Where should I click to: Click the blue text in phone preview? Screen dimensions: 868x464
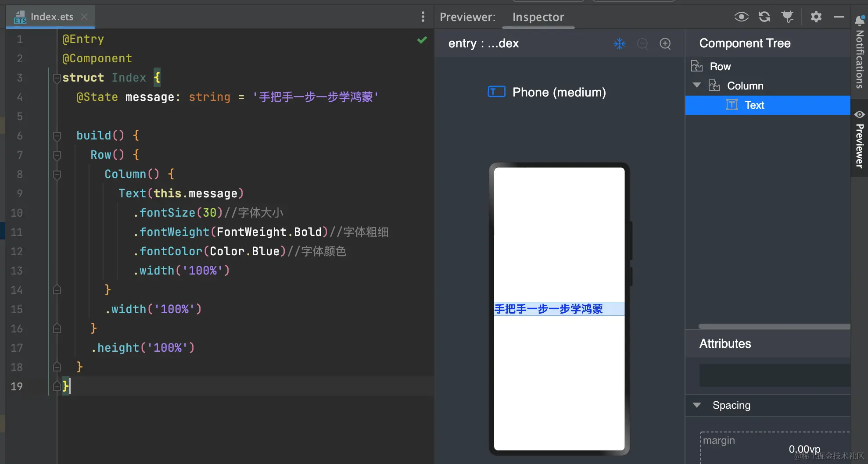click(549, 309)
